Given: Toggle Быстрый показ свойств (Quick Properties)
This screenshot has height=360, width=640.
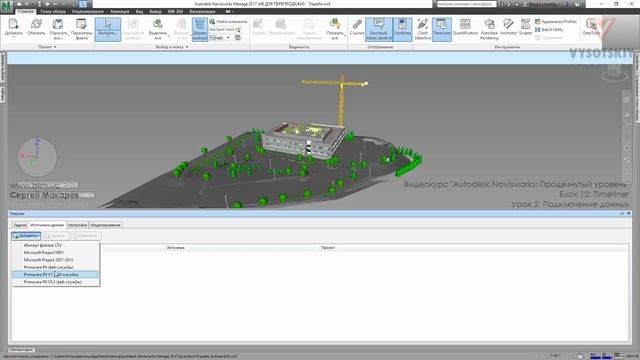Looking at the screenshot, I should (x=379, y=29).
